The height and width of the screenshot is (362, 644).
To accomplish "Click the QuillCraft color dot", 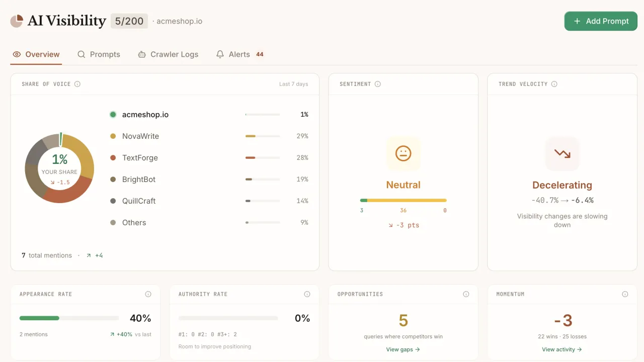I will [113, 201].
